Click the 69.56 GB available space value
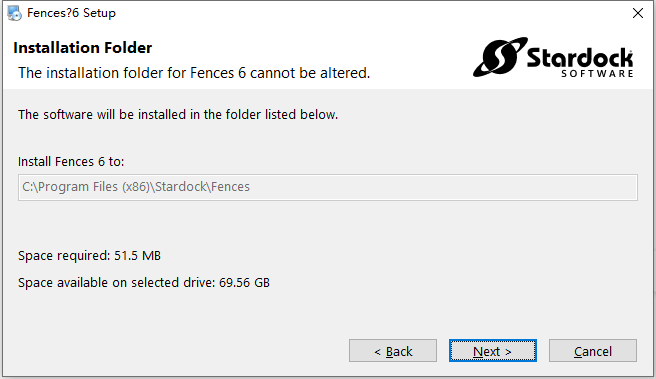This screenshot has width=656, height=379. coord(244,283)
